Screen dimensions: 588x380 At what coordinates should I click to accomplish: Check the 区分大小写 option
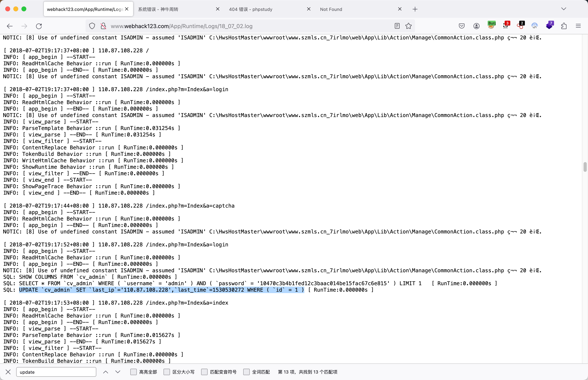(167, 372)
